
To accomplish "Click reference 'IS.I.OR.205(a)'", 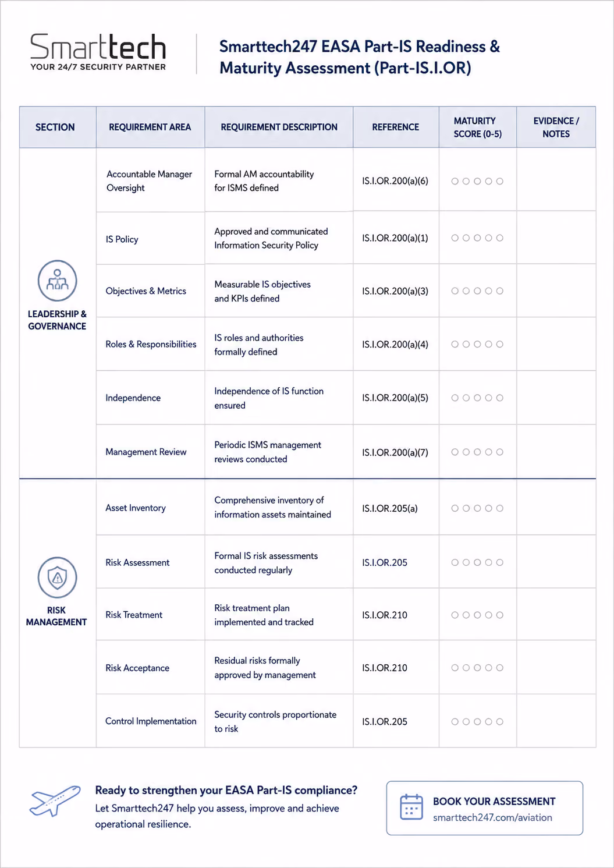I will 390,508.
